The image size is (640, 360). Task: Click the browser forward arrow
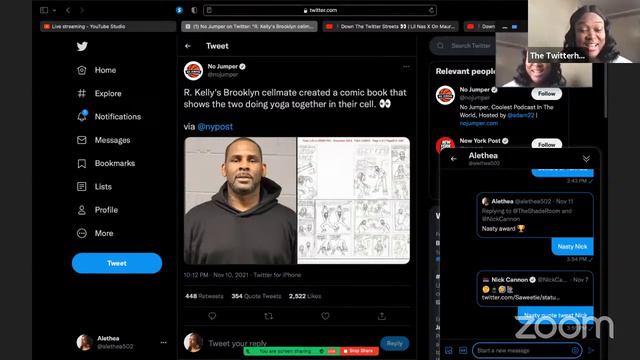click(82, 10)
